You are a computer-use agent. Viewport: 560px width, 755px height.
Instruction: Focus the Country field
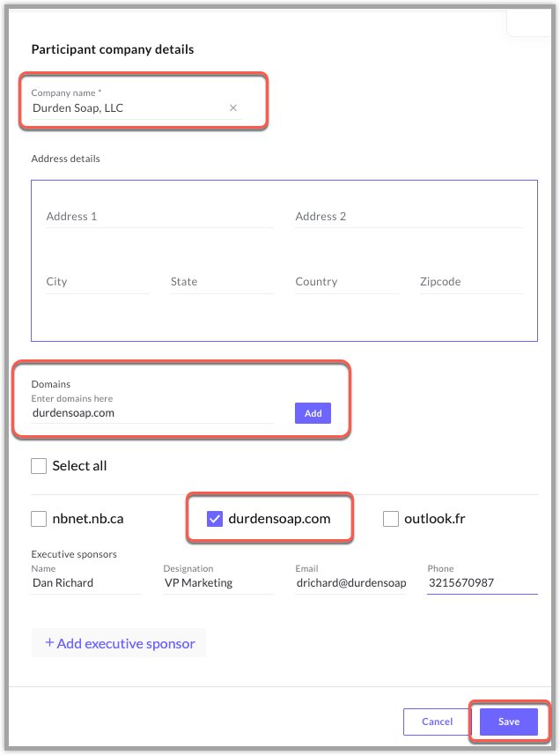pyautogui.click(x=347, y=282)
